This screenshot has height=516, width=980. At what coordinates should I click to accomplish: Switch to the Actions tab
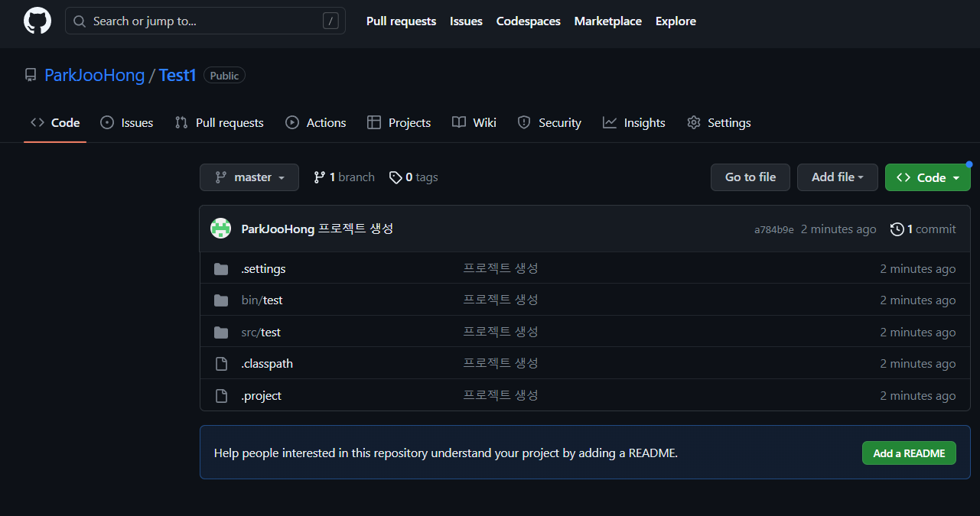click(x=316, y=122)
